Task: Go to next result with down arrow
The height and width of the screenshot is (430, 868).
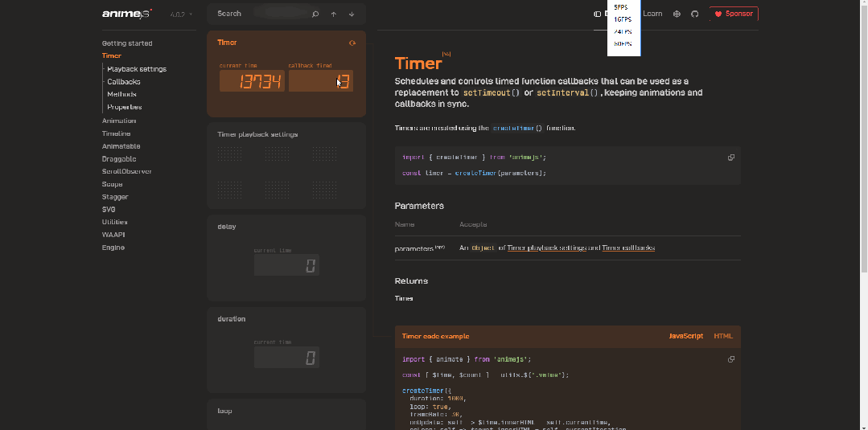Action: coord(352,14)
